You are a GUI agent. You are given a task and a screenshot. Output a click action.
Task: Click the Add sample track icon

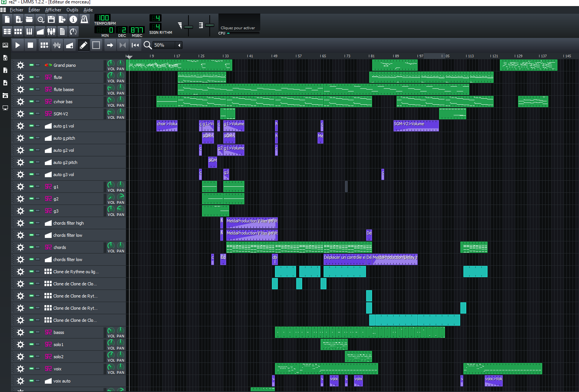pyautogui.click(x=57, y=45)
